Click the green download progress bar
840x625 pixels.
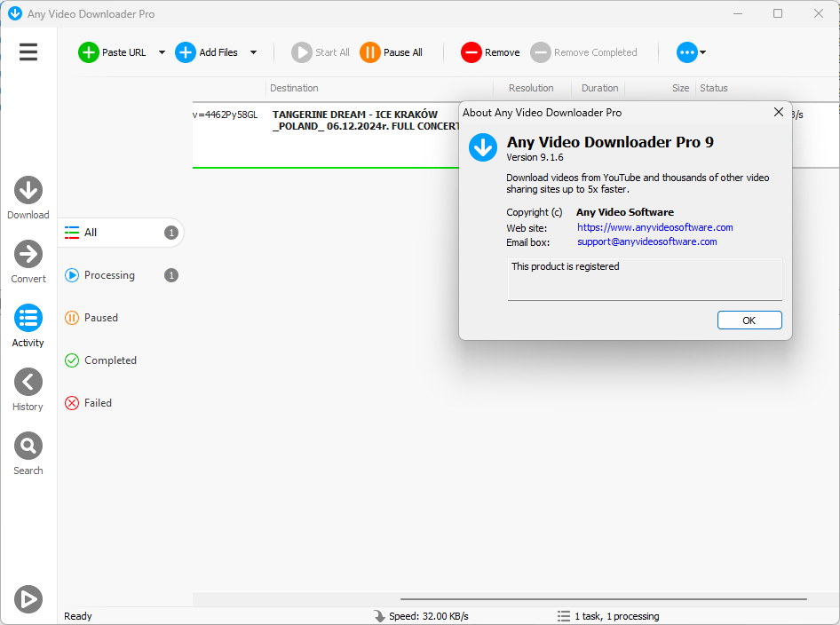326,168
